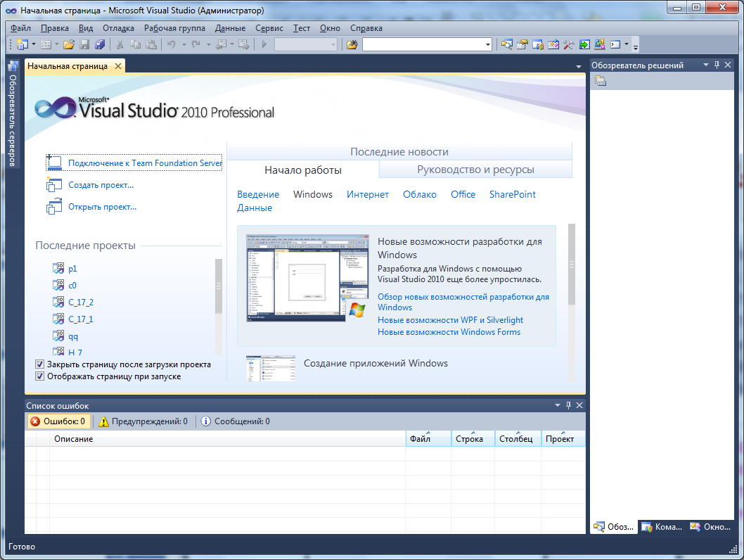This screenshot has height=560, width=744.
Task: Open the Сервис menu
Action: coord(269,28)
